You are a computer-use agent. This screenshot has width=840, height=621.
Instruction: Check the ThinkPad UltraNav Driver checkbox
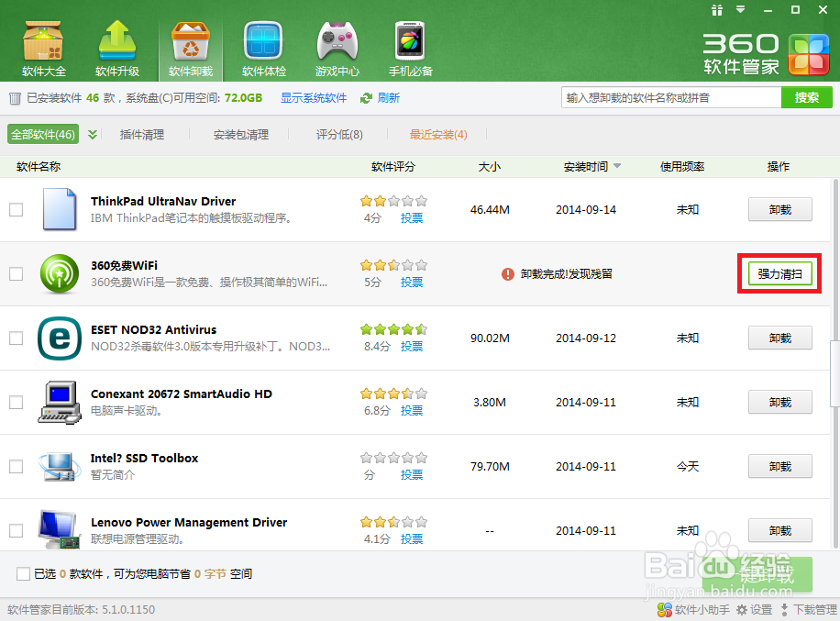17,209
